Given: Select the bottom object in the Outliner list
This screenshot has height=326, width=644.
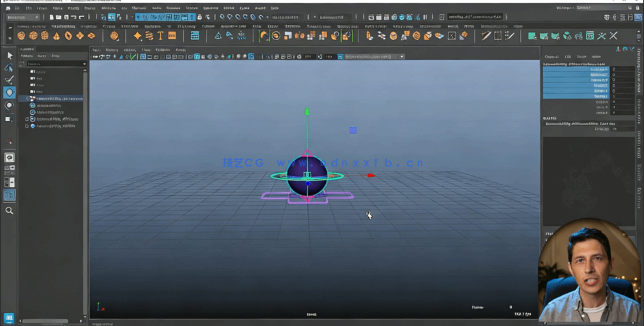Looking at the screenshot, I should (x=56, y=126).
